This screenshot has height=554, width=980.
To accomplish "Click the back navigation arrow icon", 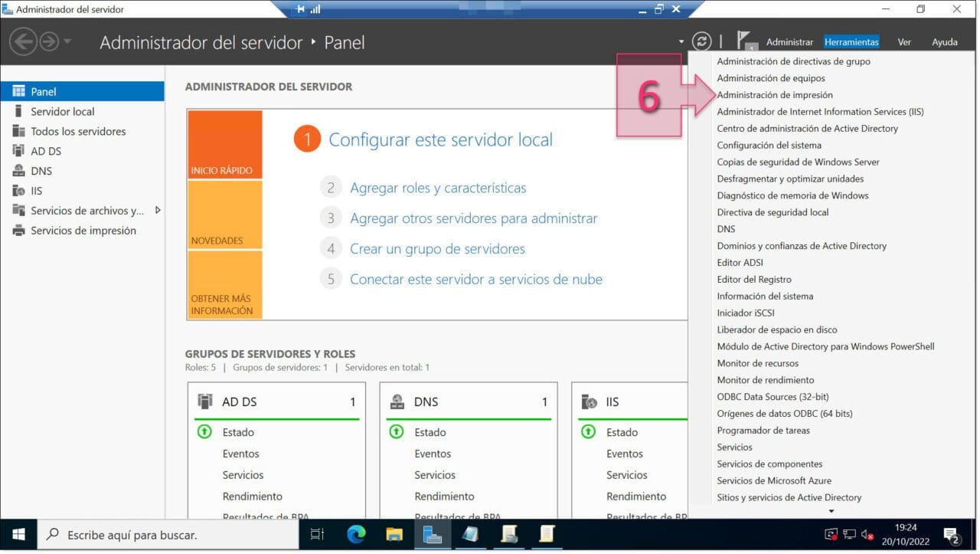I will pyautogui.click(x=24, y=41).
